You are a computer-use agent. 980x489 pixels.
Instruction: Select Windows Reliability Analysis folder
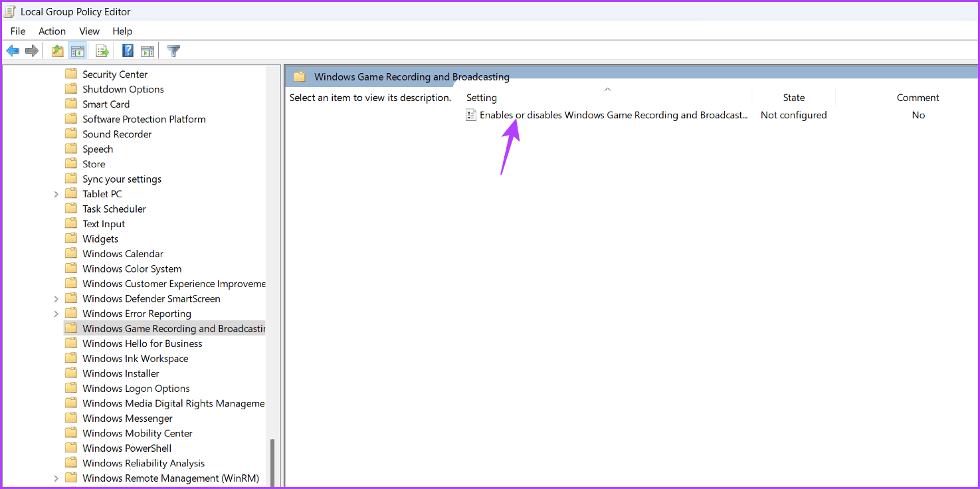coord(144,463)
